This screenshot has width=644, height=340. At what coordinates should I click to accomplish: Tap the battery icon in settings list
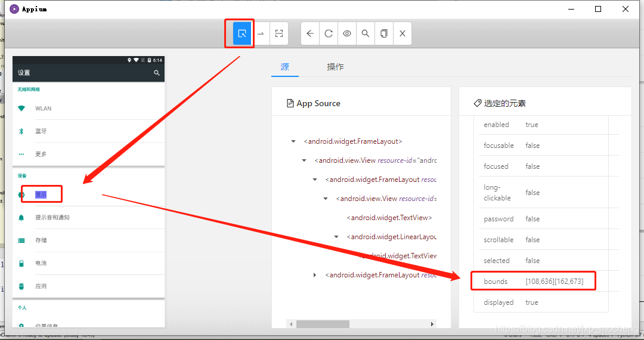tap(21, 264)
